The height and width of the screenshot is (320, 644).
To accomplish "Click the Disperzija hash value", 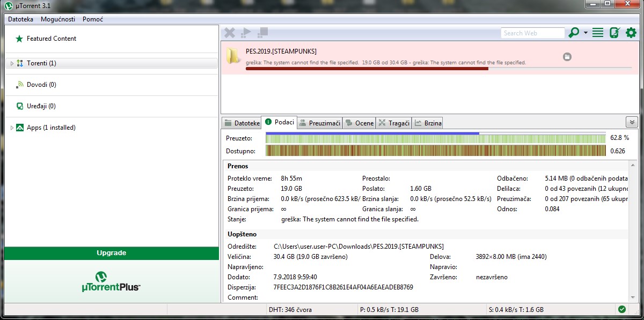I will point(343,287).
